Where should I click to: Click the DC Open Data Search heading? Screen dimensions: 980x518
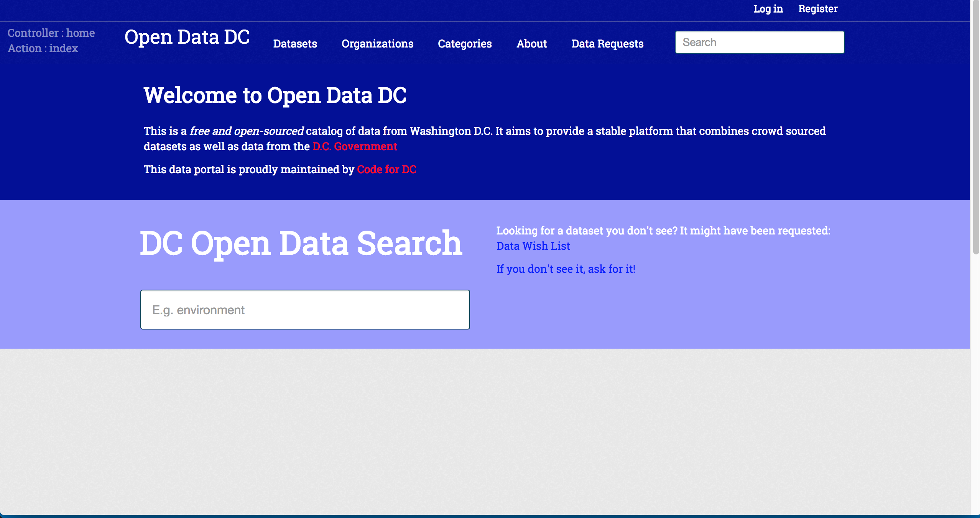point(301,243)
